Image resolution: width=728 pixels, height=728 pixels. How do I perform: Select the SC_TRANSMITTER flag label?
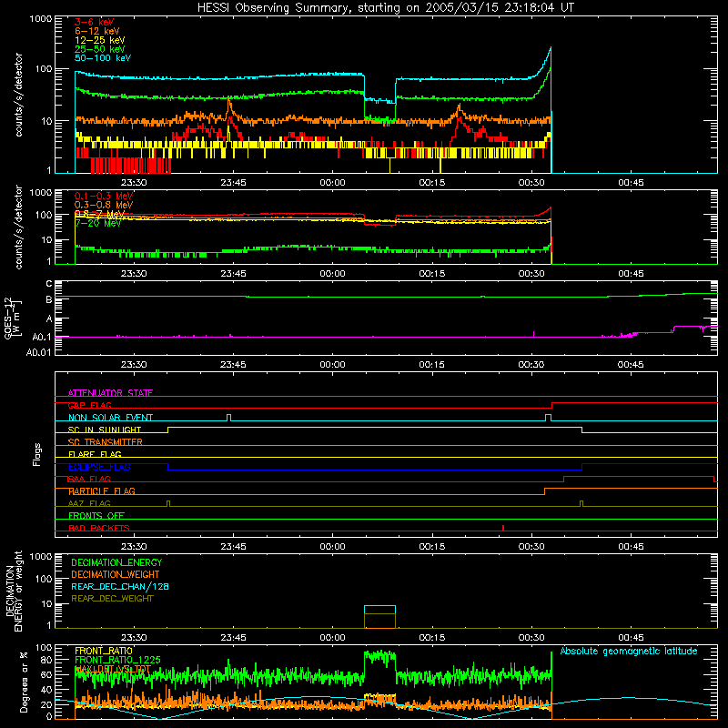pyautogui.click(x=106, y=442)
